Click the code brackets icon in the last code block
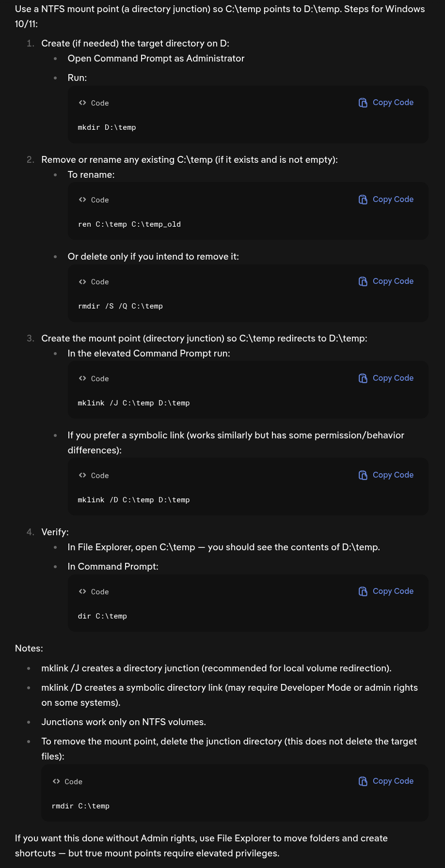Screen dimensions: 445x868 pos(56,781)
